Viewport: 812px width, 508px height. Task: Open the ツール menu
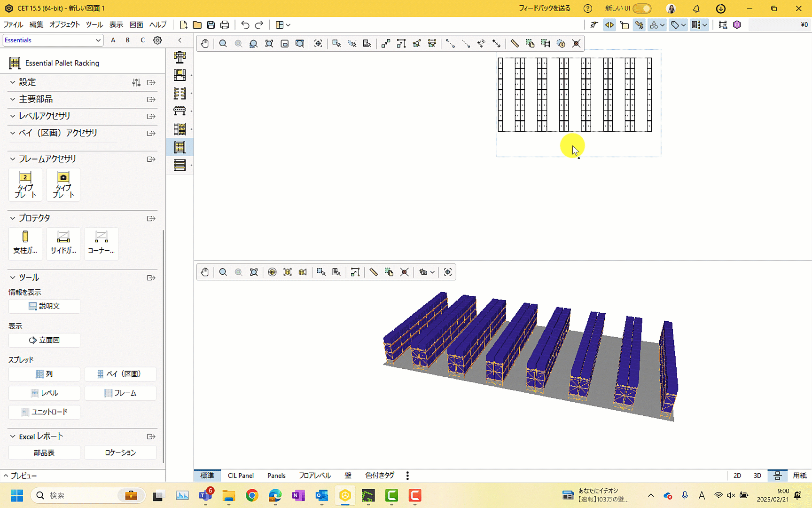94,24
